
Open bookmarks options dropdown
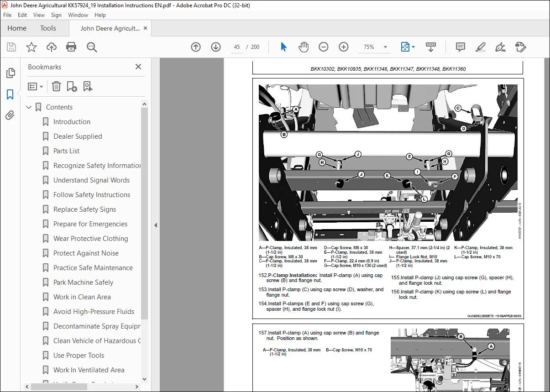point(36,86)
